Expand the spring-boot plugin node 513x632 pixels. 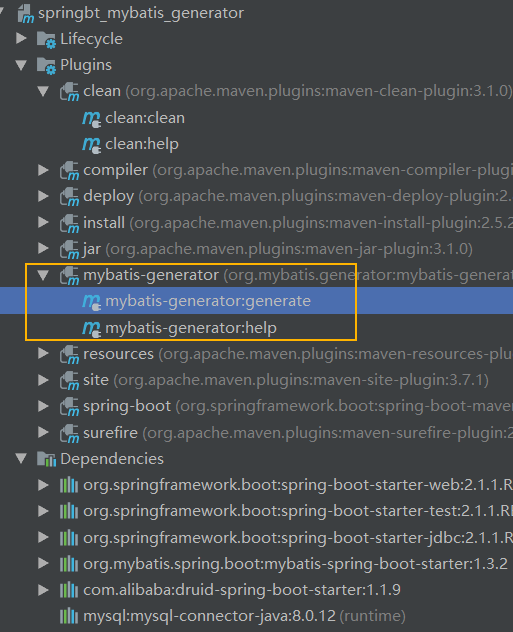(x=44, y=406)
